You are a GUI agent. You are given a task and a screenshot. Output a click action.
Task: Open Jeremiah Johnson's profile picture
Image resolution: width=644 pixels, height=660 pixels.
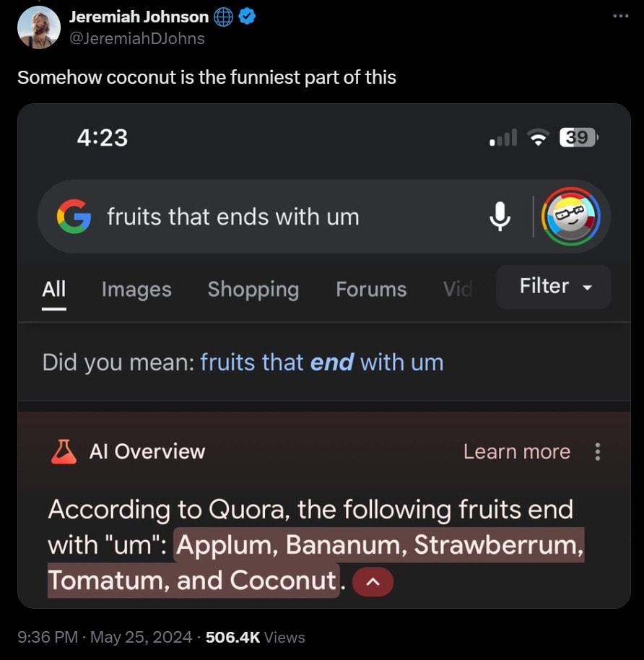38,27
